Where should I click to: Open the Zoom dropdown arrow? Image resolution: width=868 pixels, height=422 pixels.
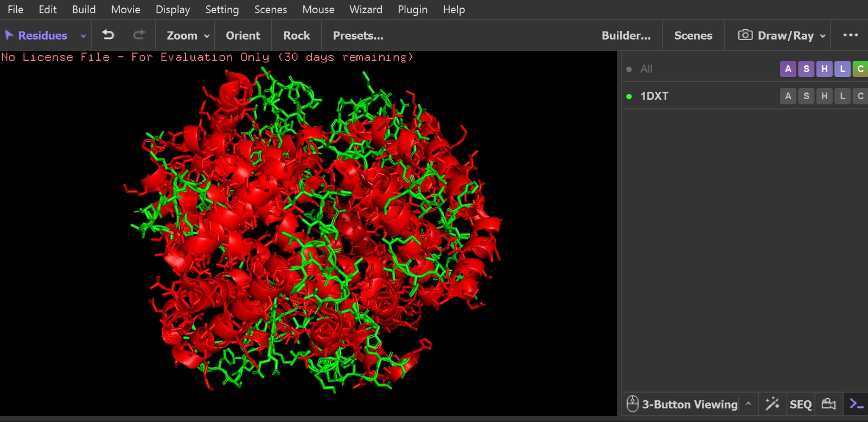pos(207,36)
